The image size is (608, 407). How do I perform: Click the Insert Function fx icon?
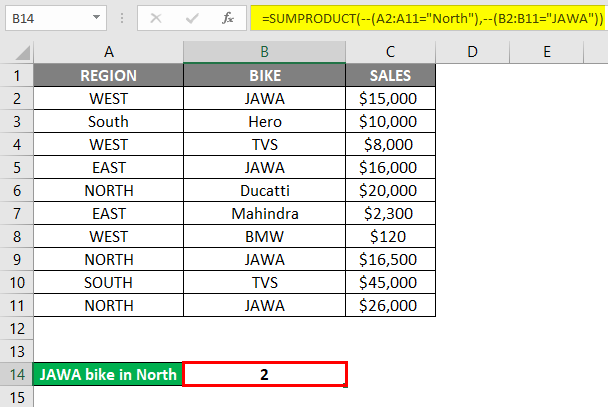coord(227,17)
